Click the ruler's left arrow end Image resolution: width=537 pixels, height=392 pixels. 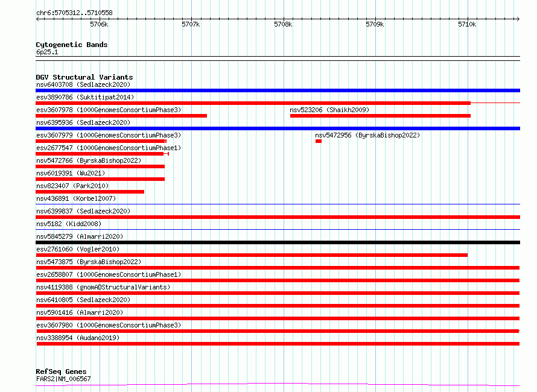point(37,19)
